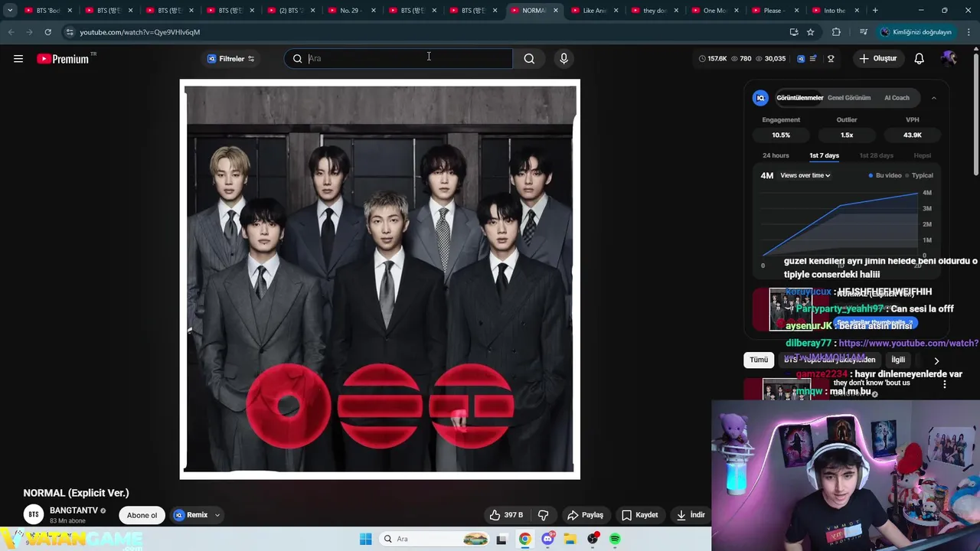Screen dimensions: 980x551
Task: Like the video with 397 B thumbs-up
Action: 506,515
